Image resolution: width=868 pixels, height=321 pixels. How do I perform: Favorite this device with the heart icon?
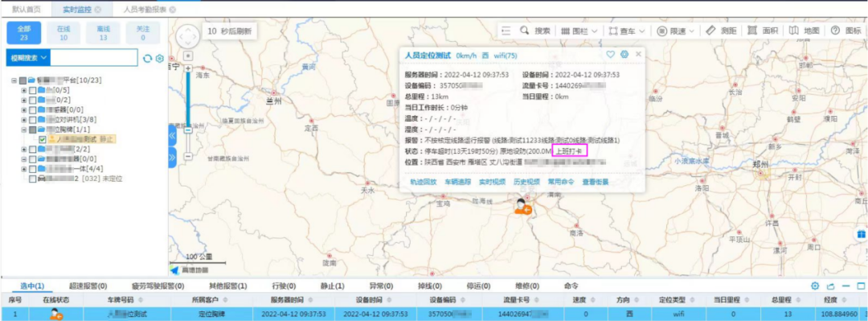(611, 55)
